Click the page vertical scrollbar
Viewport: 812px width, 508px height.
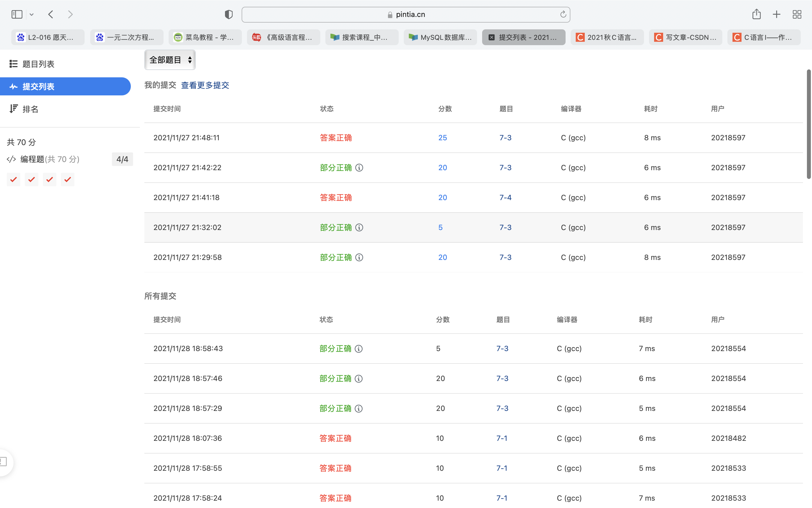809,124
